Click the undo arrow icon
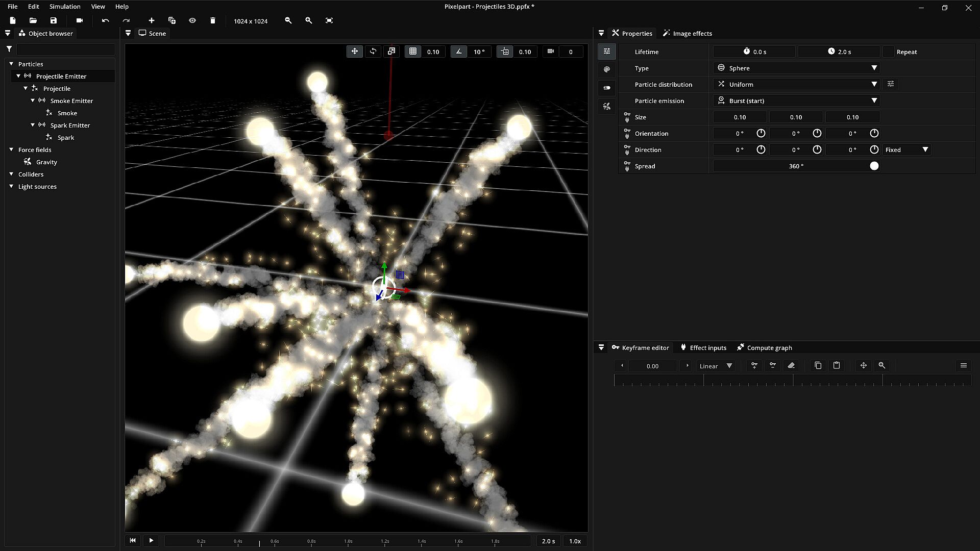 coord(105,20)
